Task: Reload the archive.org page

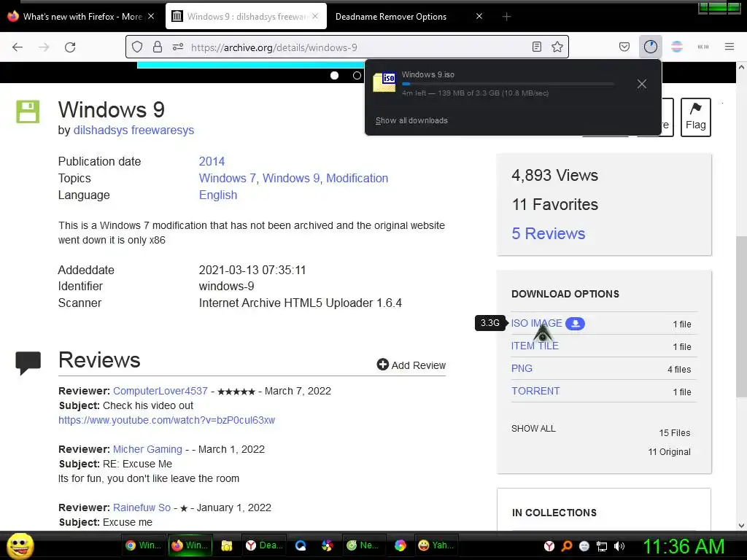Action: point(70,47)
